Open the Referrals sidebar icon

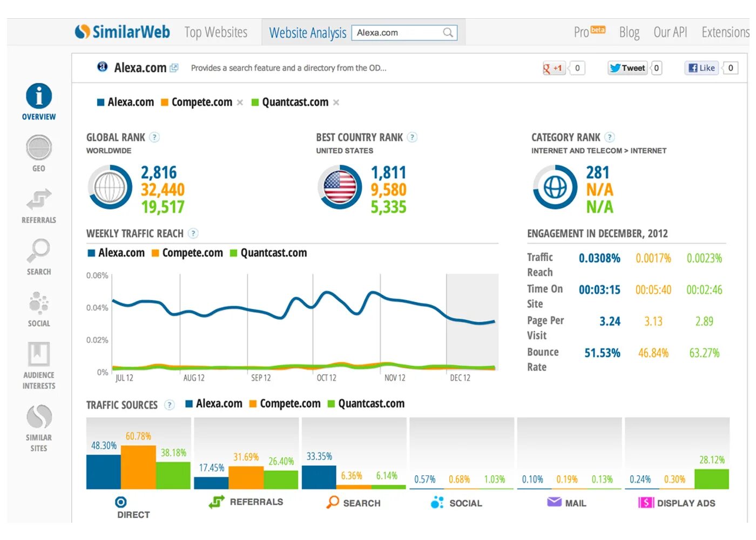39,199
